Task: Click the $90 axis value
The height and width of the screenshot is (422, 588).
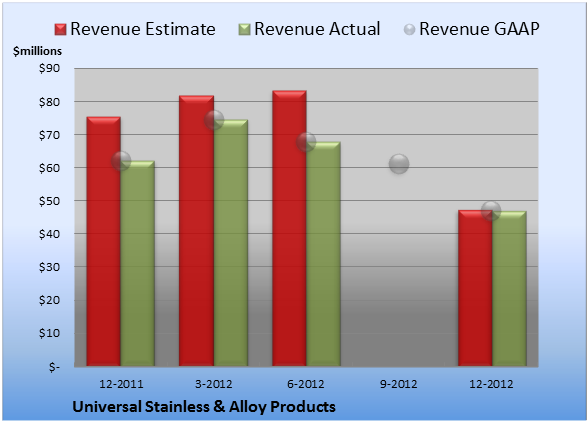Action: point(49,68)
